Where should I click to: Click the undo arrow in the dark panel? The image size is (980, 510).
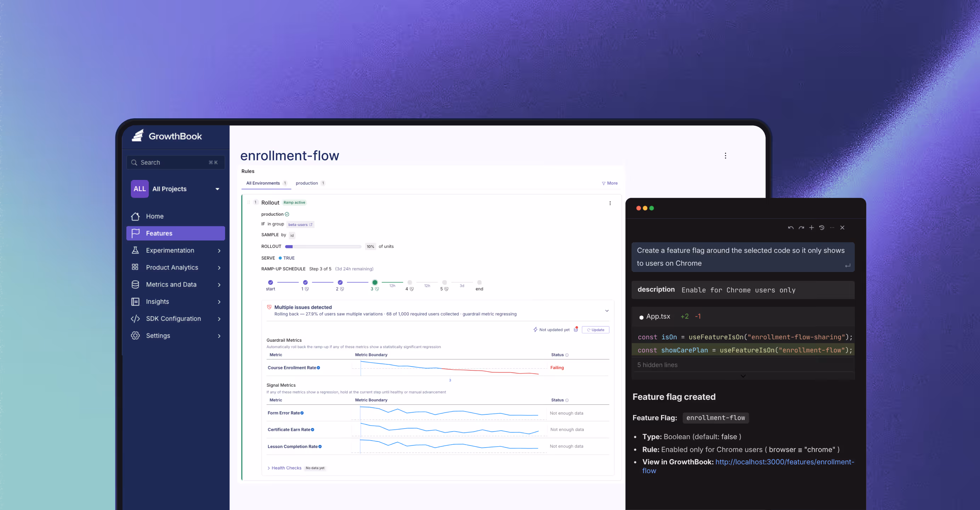pos(791,228)
